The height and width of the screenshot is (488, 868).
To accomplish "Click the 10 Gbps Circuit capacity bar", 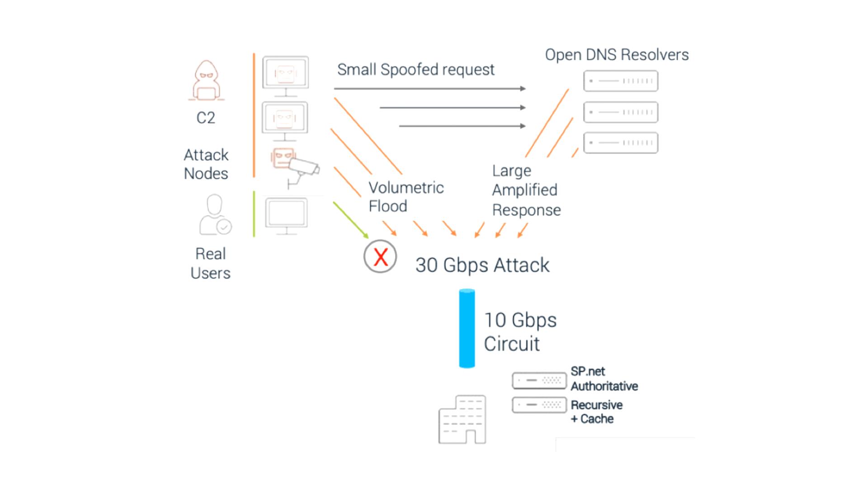I will click(466, 328).
